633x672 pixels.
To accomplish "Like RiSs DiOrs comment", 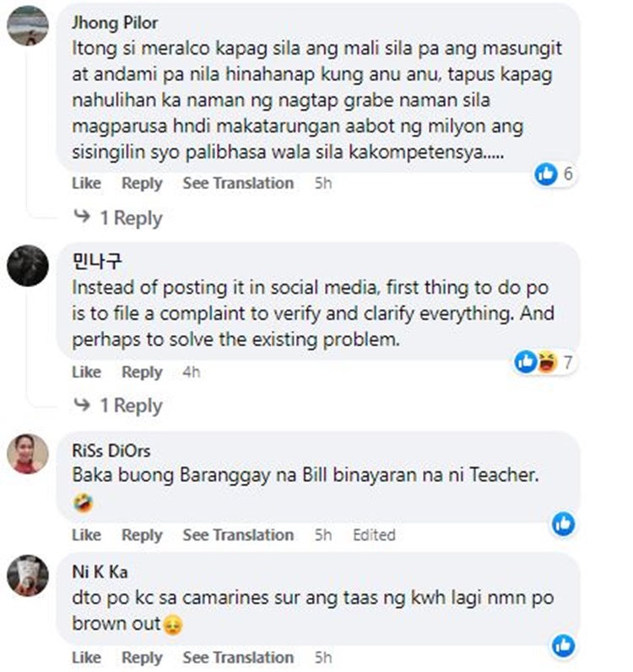I will pos(87,535).
